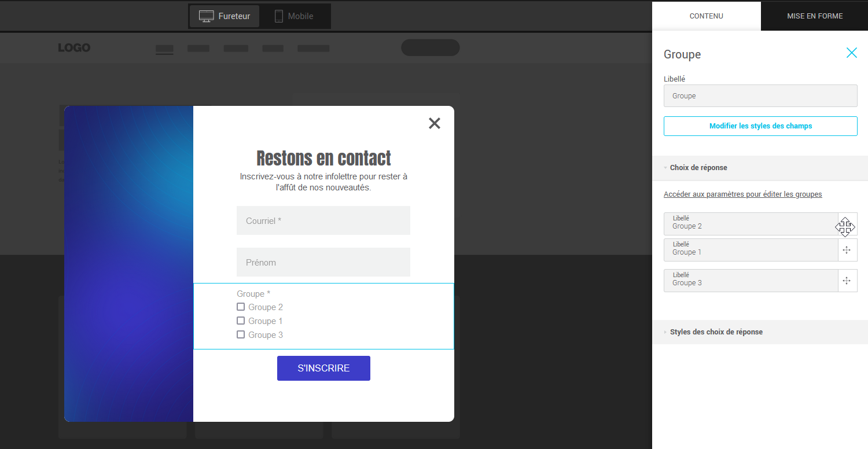The height and width of the screenshot is (449, 868).
Task: Click the mobile phone icon
Action: (x=279, y=16)
